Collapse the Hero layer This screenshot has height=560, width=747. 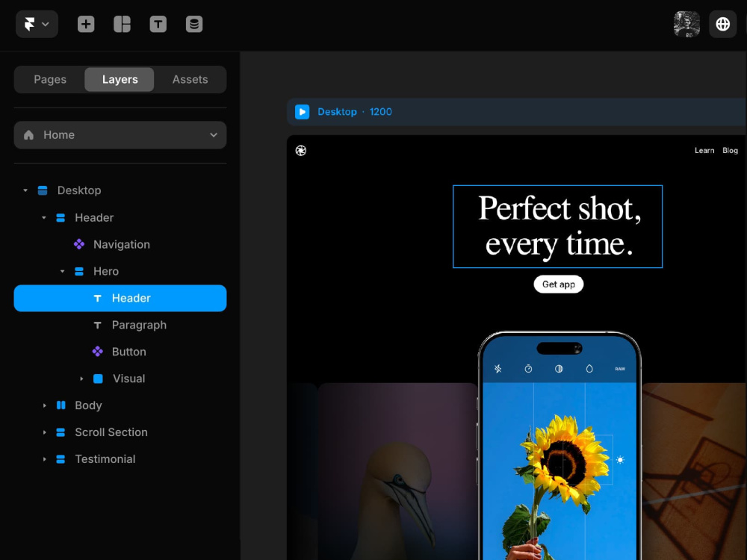[x=63, y=272]
